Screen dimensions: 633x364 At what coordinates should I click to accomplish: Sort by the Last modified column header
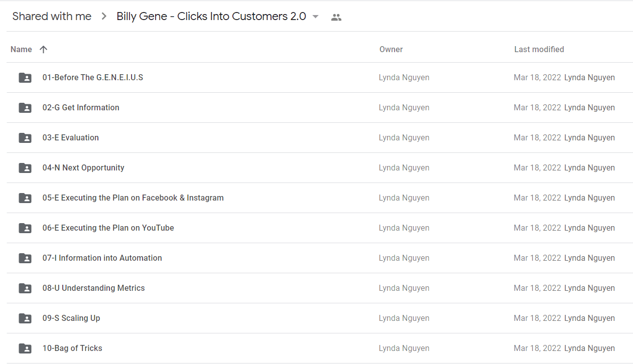[539, 49]
